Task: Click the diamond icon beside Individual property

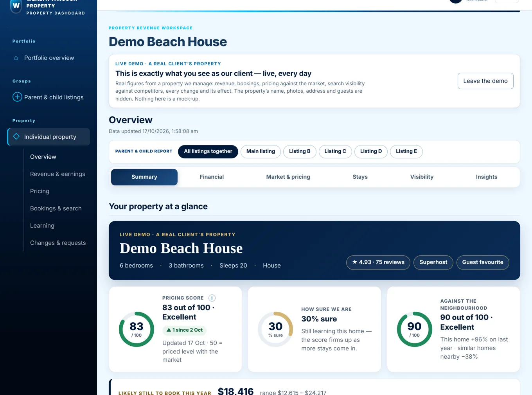Action: click(x=16, y=136)
